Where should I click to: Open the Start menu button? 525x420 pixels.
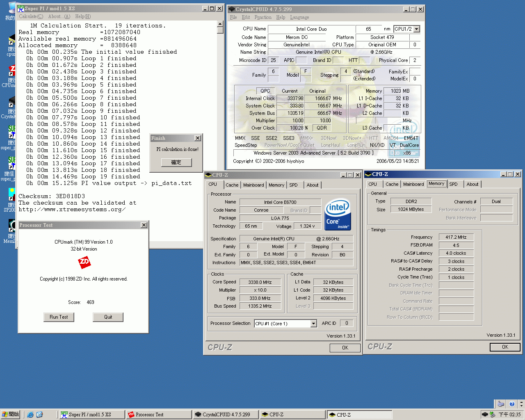(10, 415)
